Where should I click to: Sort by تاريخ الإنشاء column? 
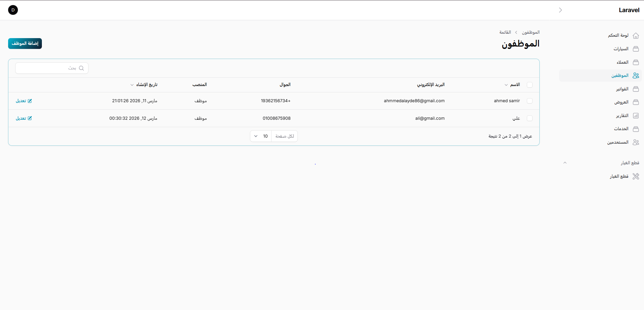coord(147,85)
